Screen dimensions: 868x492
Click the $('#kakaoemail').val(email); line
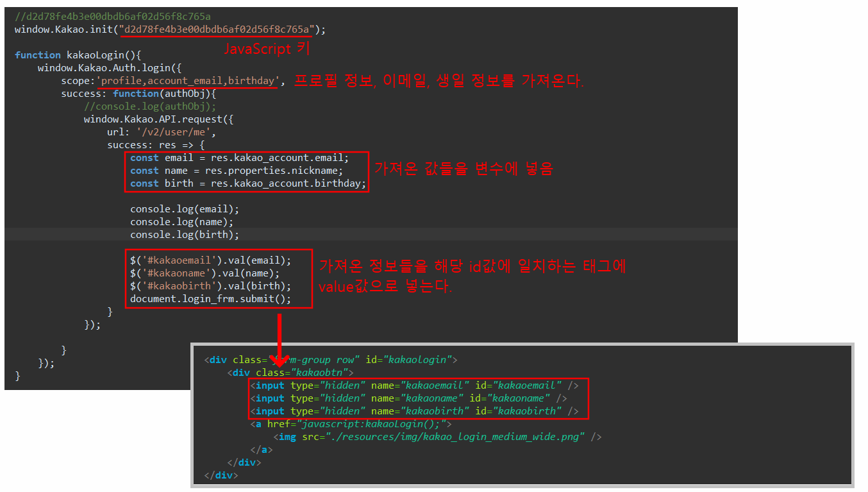tap(211, 260)
